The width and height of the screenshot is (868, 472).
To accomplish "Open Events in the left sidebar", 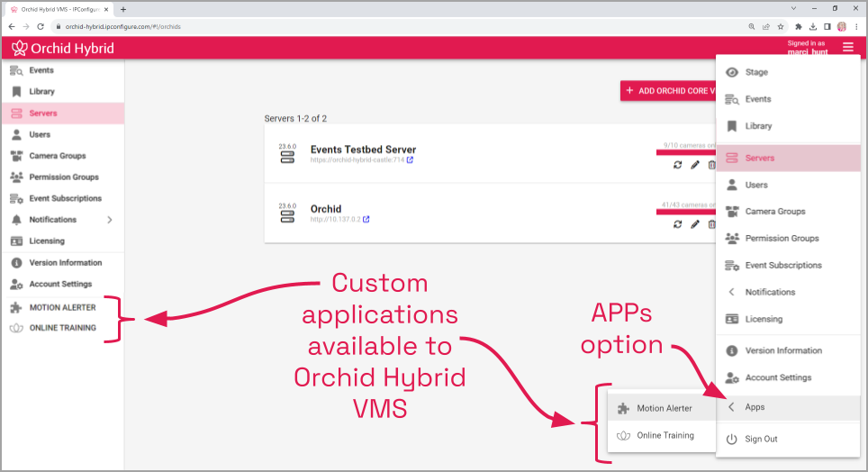I will coord(62,70).
